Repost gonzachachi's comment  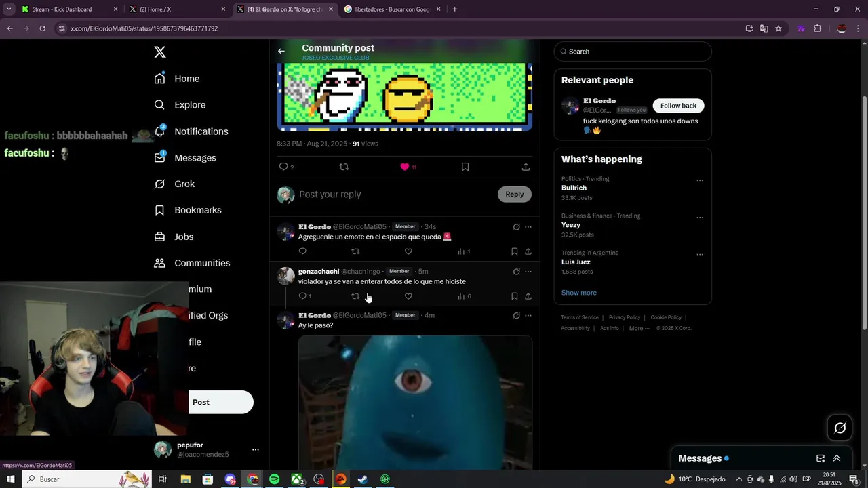(x=355, y=296)
